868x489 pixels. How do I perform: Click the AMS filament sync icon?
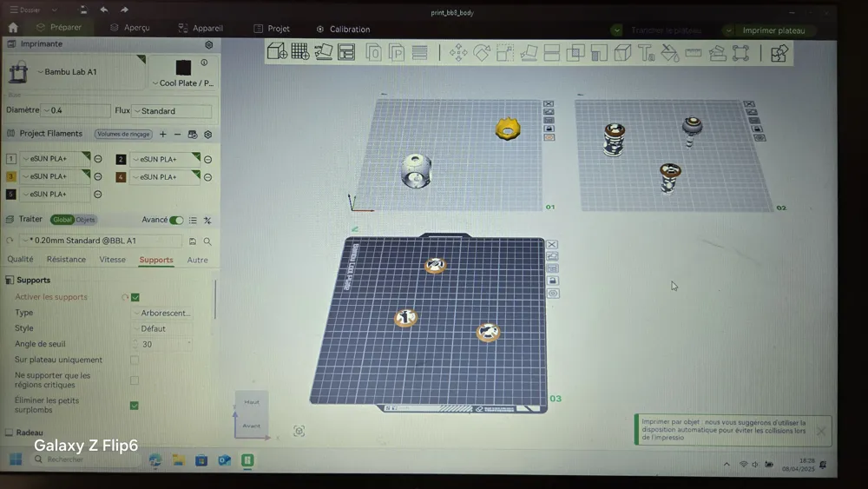[x=193, y=134]
